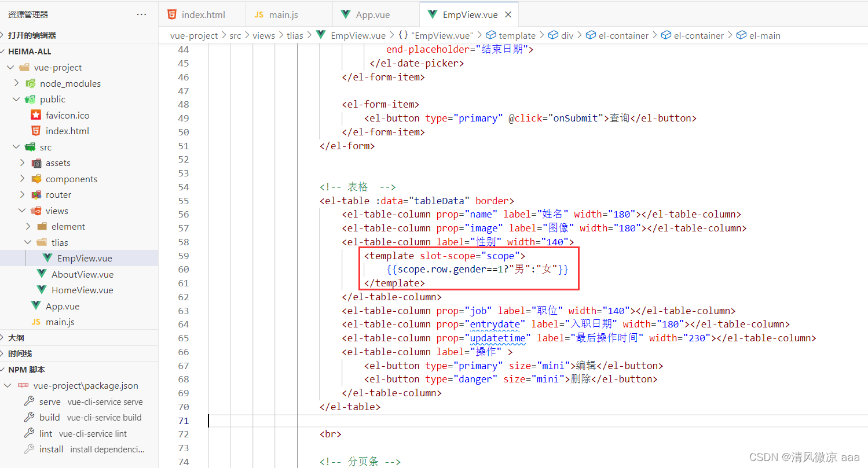Expand the router folder
Image resolution: width=868 pixels, height=468 pixels.
[x=22, y=195]
